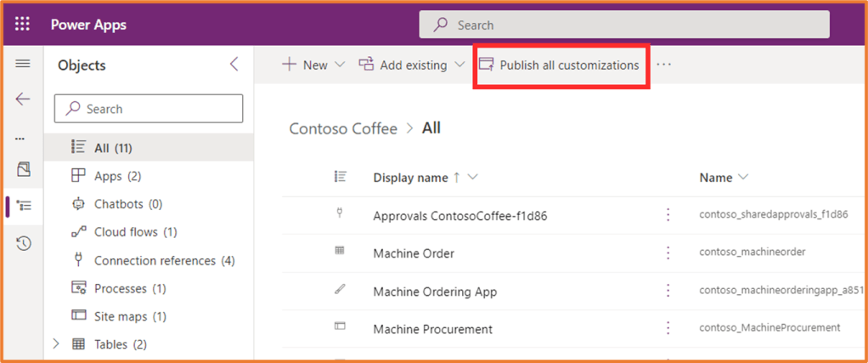Open Contoso Coffee breadcrumb link
Viewport: 868px width, 363px height.
(343, 128)
